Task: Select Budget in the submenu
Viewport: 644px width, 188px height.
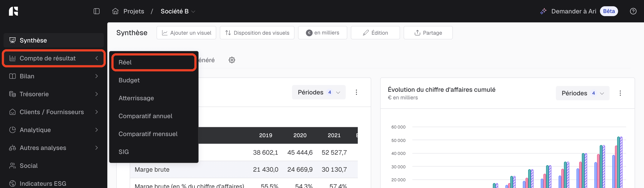Action: pyautogui.click(x=153, y=80)
